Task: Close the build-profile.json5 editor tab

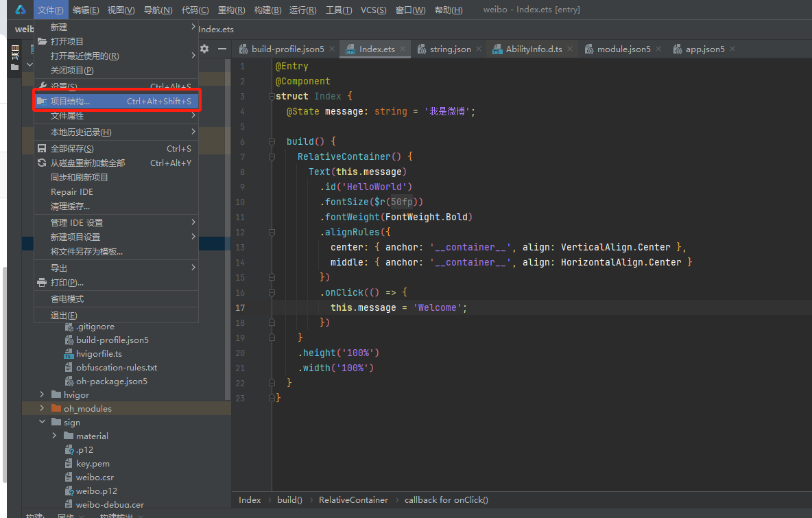Action: tap(332, 49)
